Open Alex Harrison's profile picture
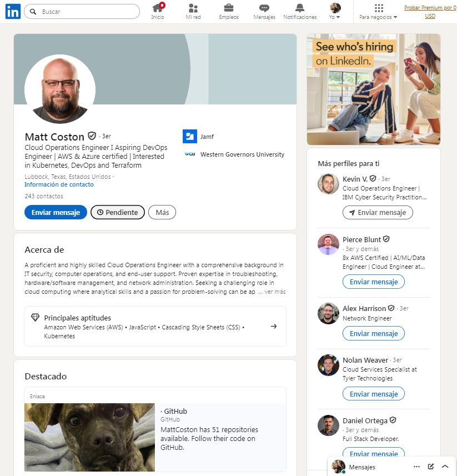This screenshot has height=476, width=457. [328, 313]
